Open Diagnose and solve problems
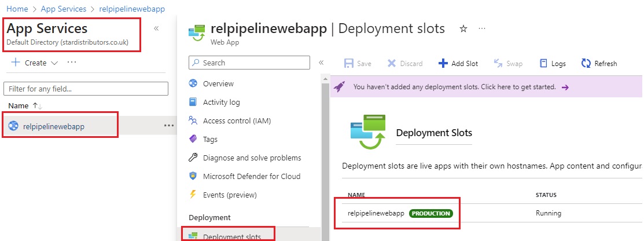This screenshot has height=241, width=644. (252, 158)
